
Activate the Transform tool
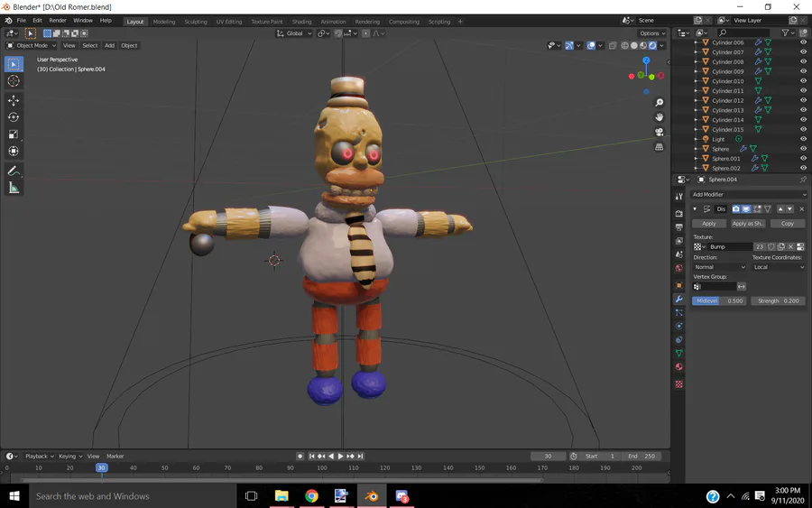14,152
